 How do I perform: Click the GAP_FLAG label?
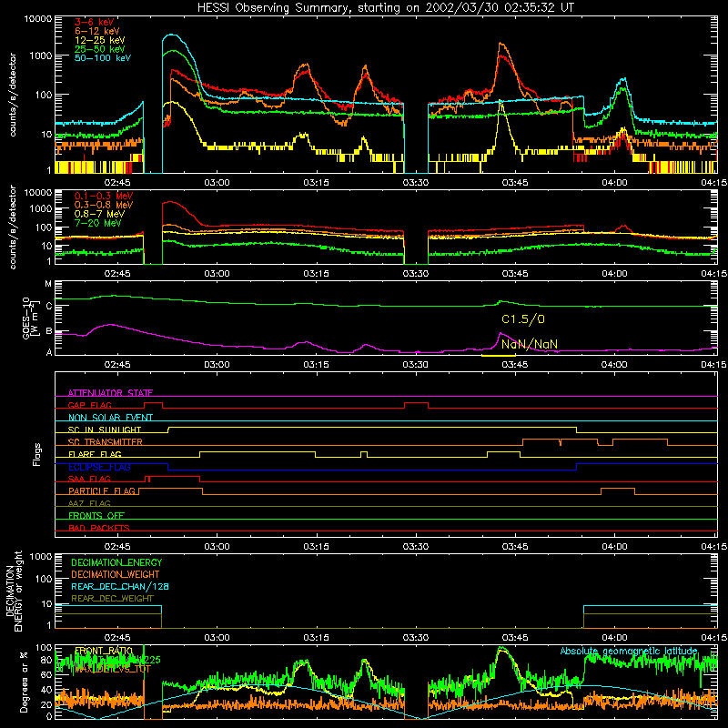[x=89, y=405]
